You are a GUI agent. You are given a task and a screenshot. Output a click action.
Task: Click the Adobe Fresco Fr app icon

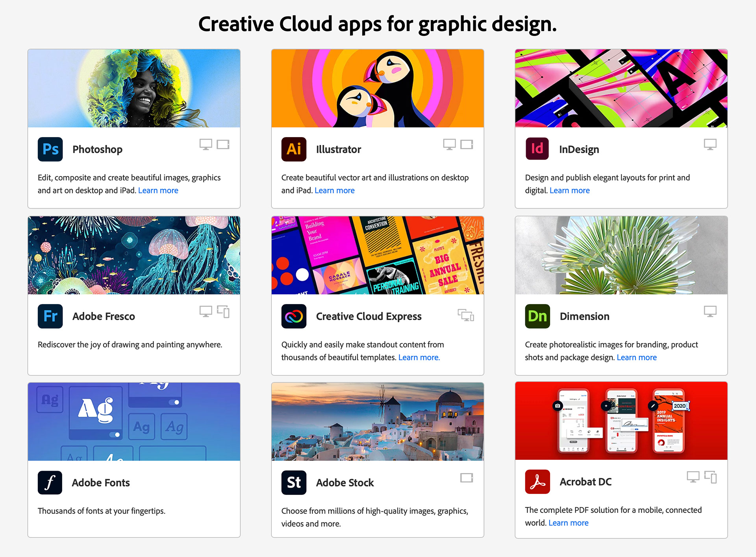coord(50,316)
